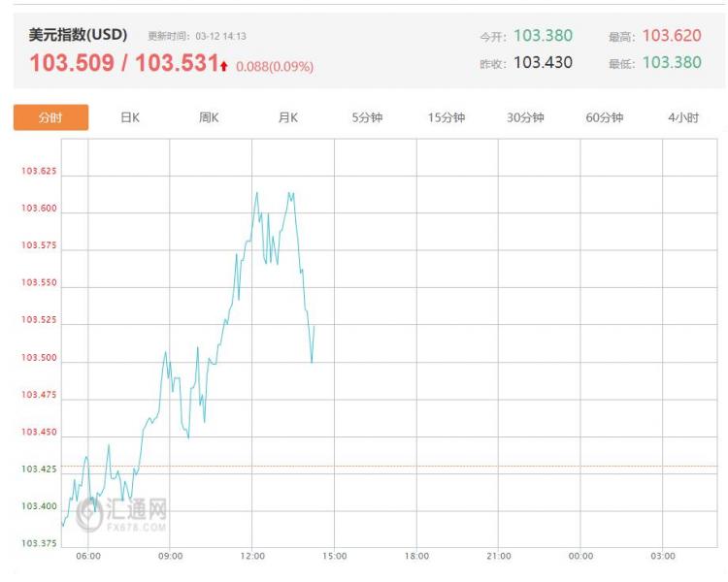The image size is (728, 582).
Task: Open the 60分钟 interval chart
Action: tap(604, 117)
